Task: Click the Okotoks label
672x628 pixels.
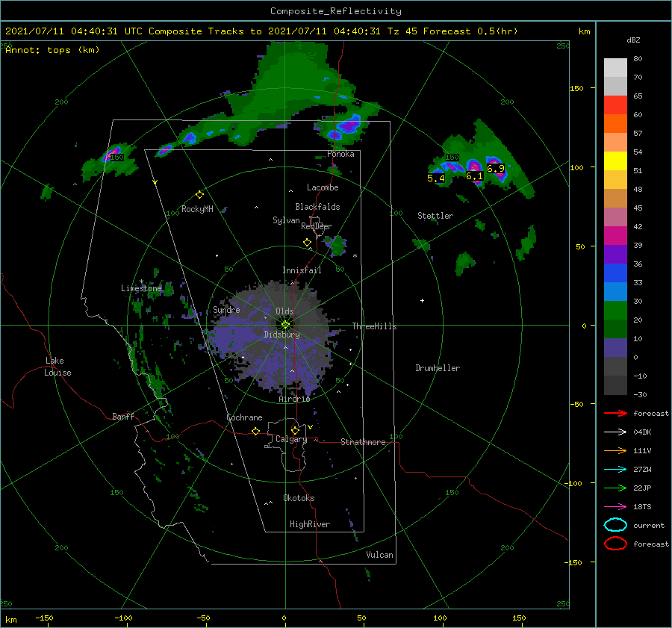Action: pyautogui.click(x=299, y=498)
